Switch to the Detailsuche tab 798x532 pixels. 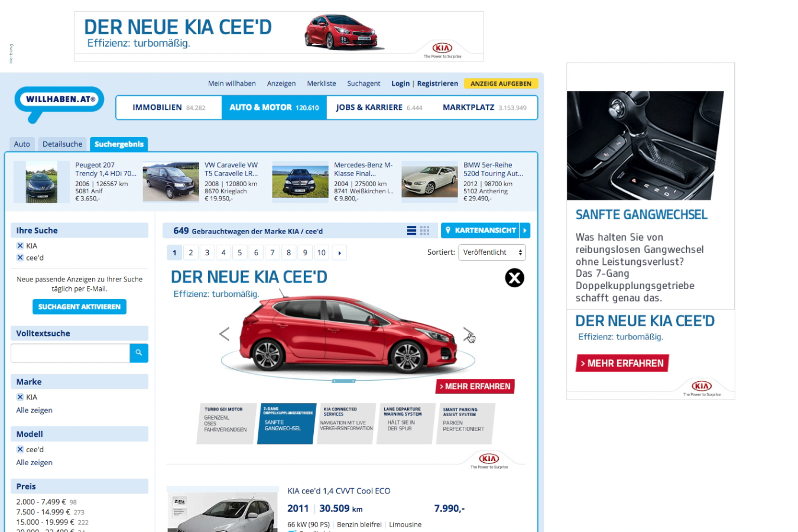pyautogui.click(x=62, y=144)
